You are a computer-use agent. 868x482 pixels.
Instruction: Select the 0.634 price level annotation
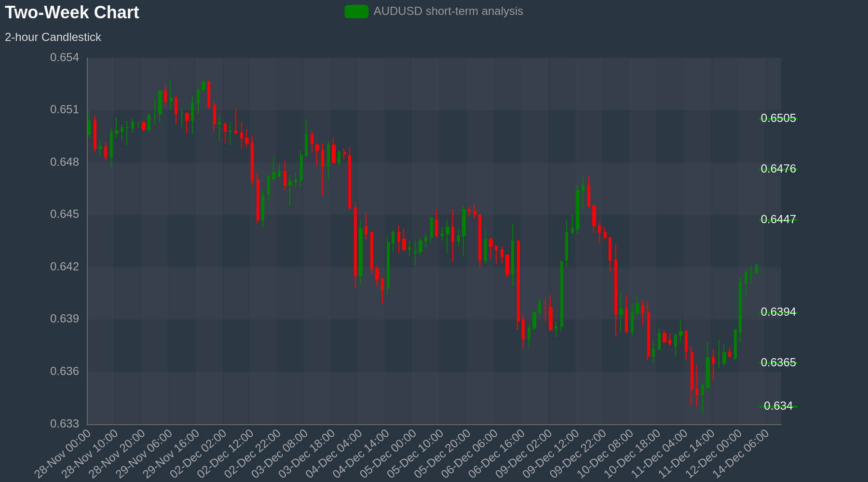[x=778, y=406]
